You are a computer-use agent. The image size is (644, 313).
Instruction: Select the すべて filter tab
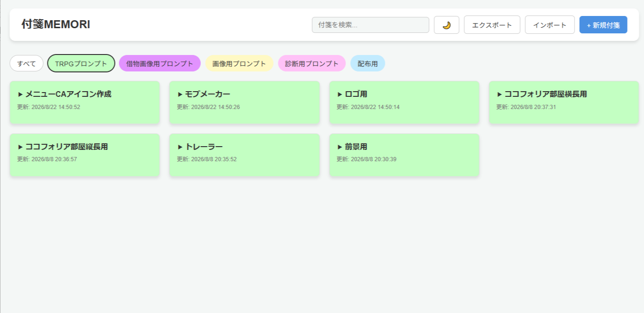(27, 63)
